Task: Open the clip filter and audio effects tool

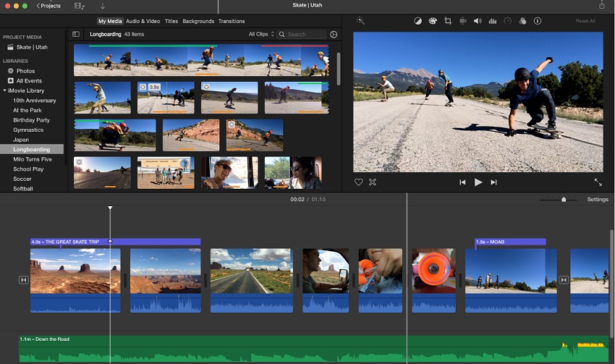Action: pos(522,21)
